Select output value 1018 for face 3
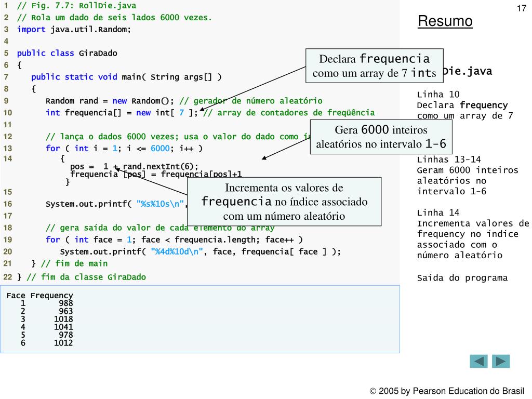 (x=63, y=320)
